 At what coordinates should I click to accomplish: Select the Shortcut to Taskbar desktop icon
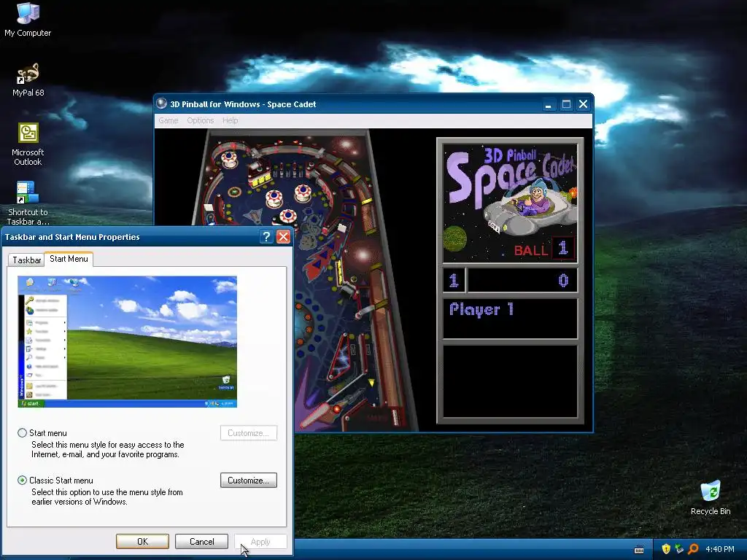(x=28, y=203)
